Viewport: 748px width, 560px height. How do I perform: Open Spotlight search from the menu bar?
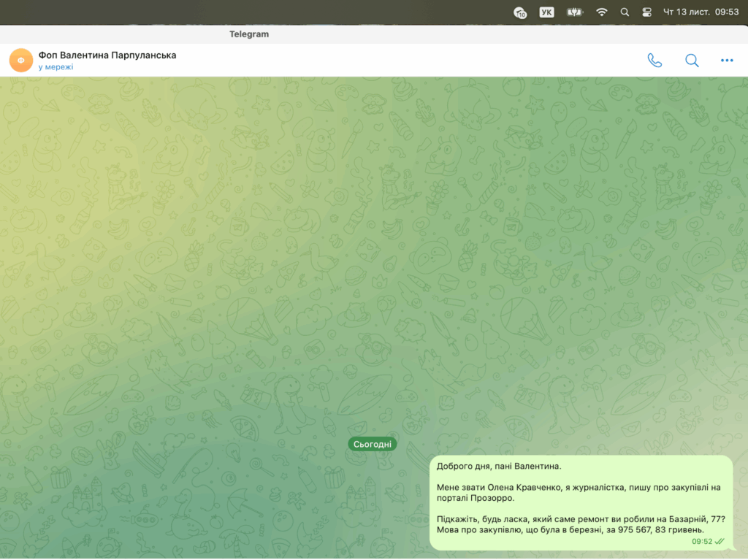tap(625, 12)
